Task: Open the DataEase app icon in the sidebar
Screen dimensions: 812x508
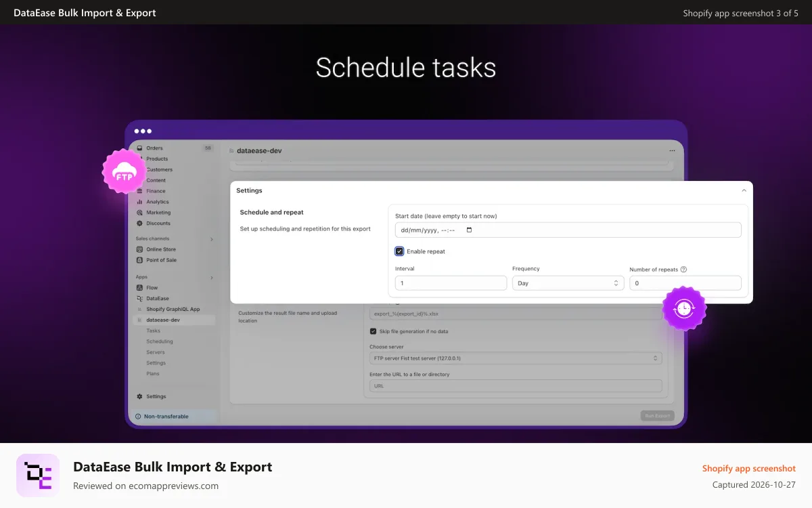Action: (x=140, y=299)
